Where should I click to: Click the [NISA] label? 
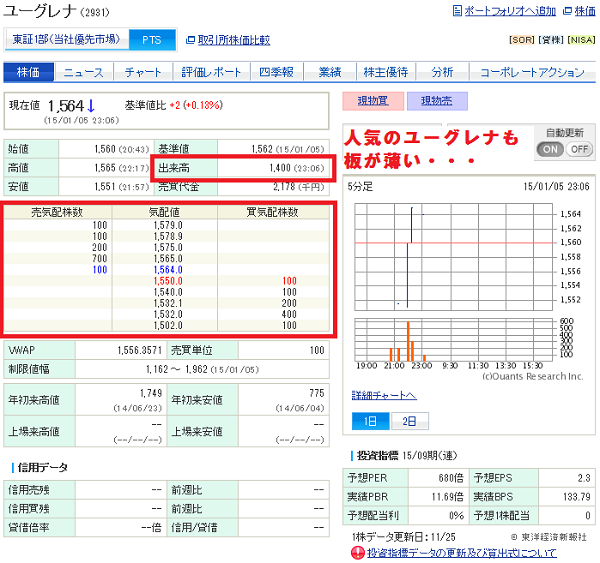[581, 40]
